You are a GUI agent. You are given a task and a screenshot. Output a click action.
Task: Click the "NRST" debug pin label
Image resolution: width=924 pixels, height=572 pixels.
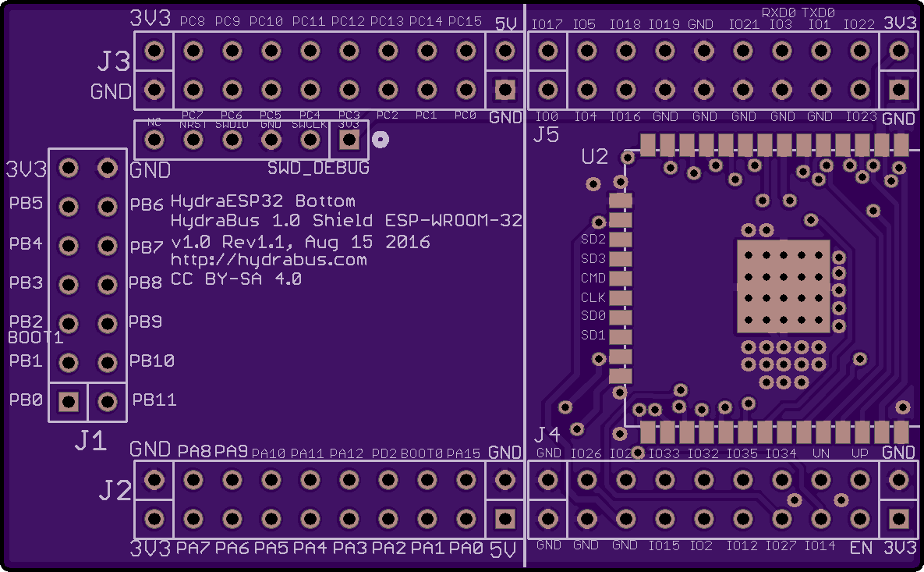(193, 124)
